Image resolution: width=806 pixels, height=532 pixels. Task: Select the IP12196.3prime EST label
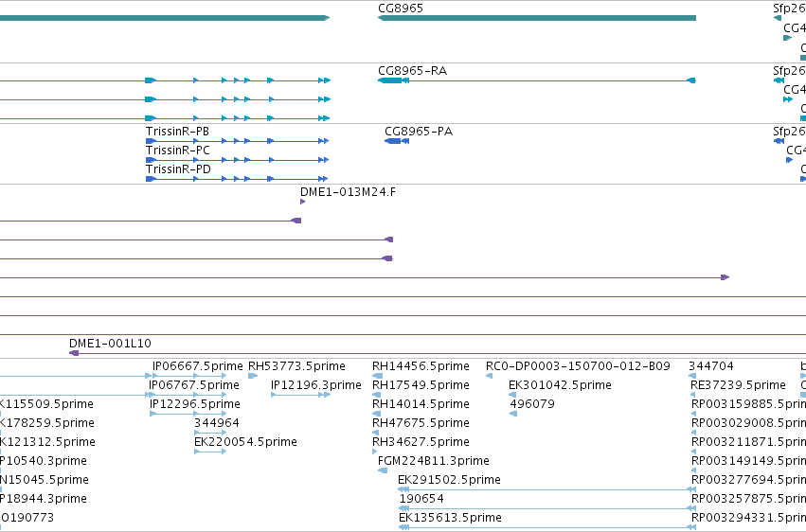(316, 385)
